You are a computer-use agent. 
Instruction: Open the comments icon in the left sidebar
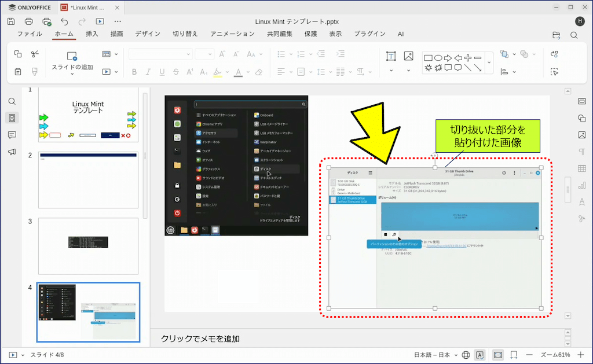12,135
